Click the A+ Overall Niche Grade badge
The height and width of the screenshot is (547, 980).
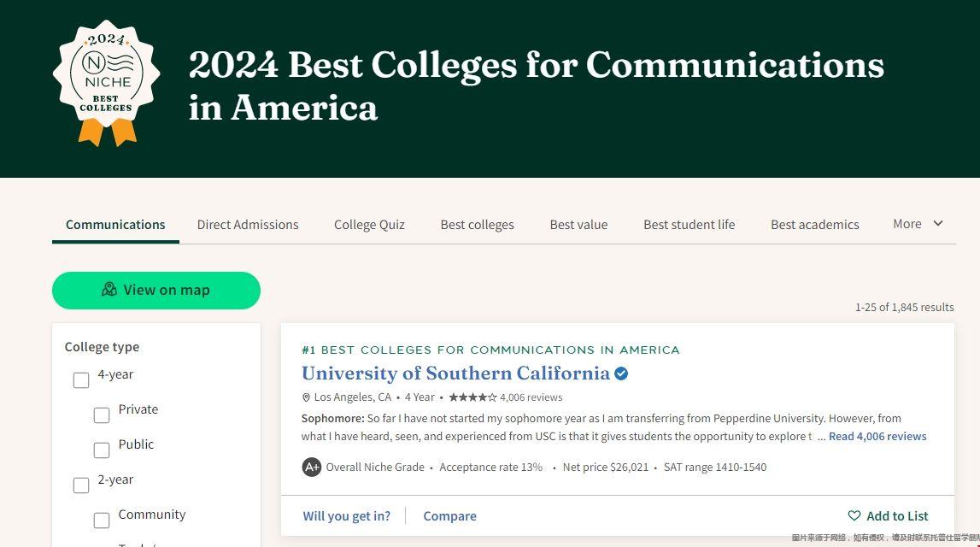(x=312, y=468)
